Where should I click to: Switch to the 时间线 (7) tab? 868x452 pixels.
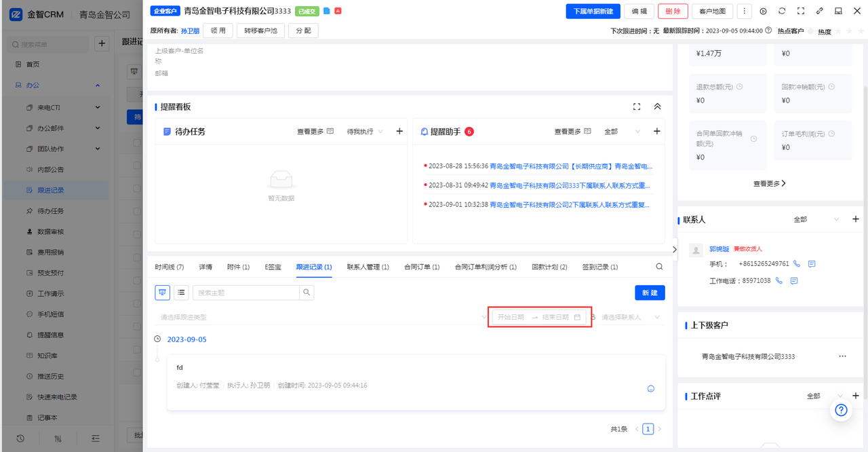[169, 267]
